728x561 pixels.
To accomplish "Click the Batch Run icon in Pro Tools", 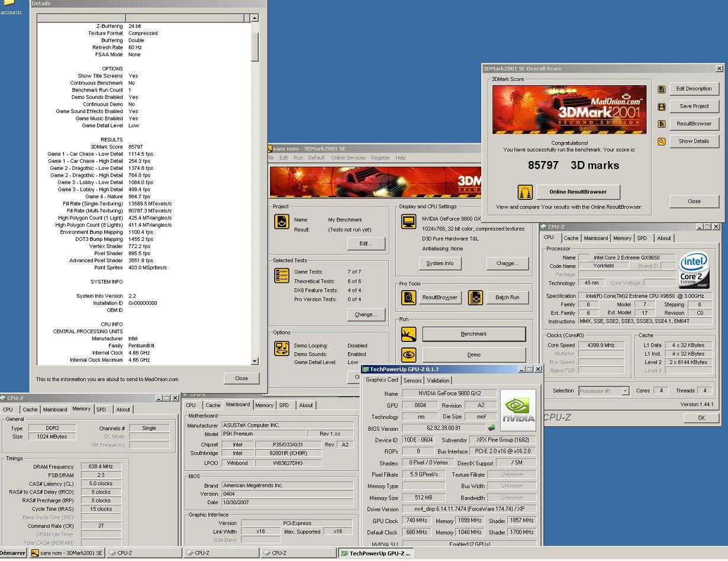I will point(475,298).
